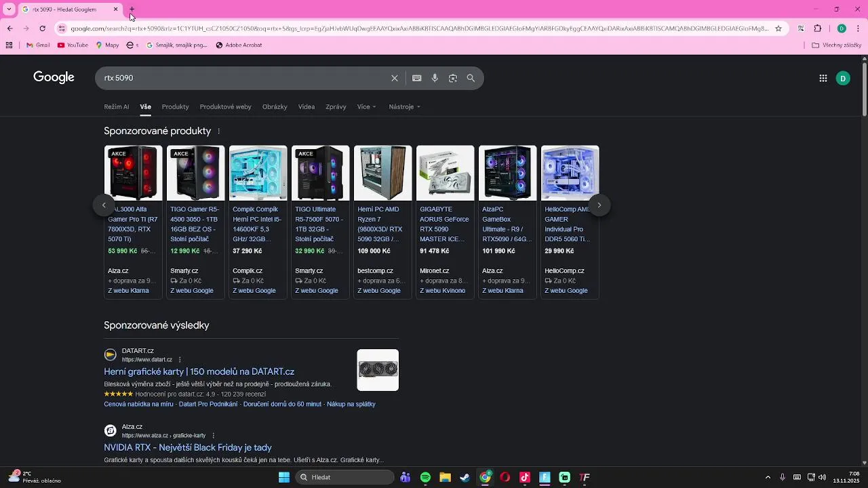Select the Produktové weby tab
868x488 pixels.
tap(225, 107)
